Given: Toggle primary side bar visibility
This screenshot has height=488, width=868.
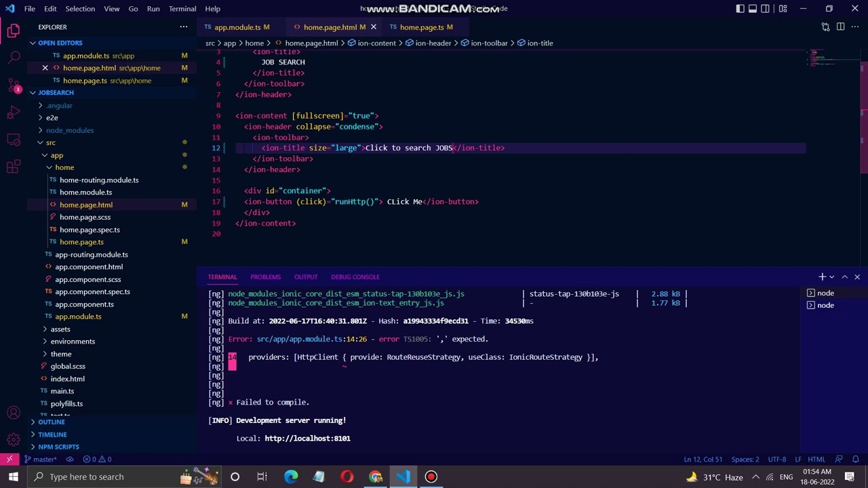Looking at the screenshot, I should pyautogui.click(x=740, y=9).
